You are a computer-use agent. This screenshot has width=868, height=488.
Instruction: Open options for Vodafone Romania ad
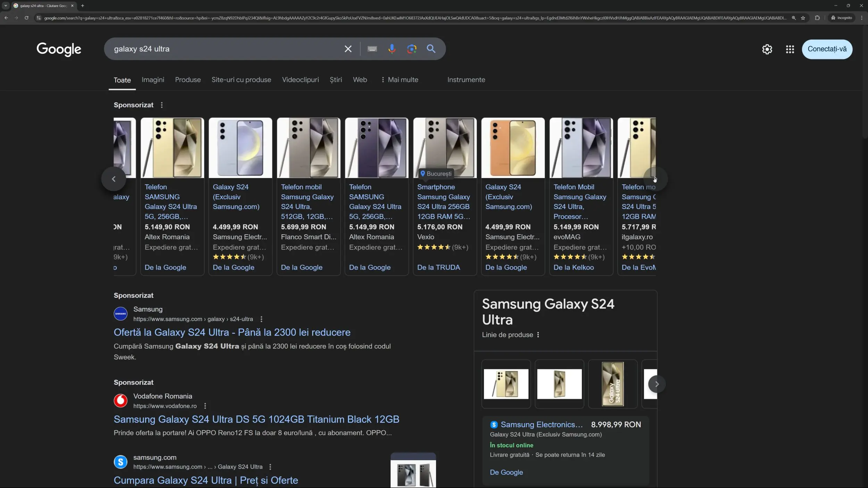(x=205, y=406)
